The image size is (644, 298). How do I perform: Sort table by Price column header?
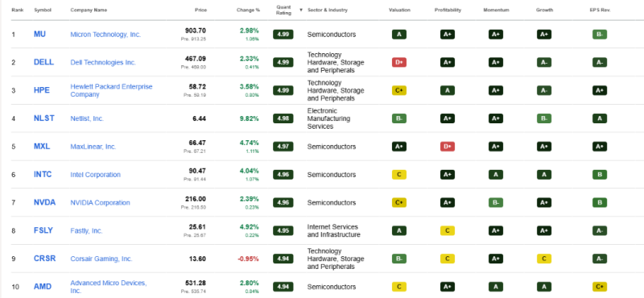(200, 10)
